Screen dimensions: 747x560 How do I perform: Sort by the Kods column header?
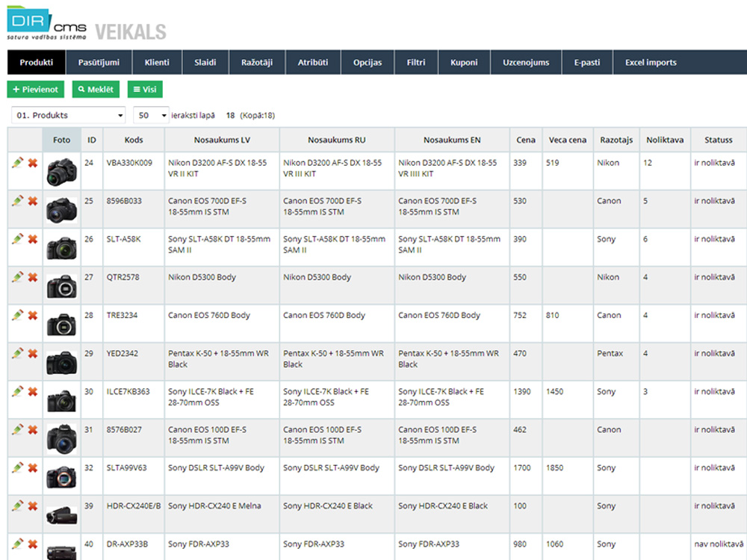pyautogui.click(x=134, y=140)
